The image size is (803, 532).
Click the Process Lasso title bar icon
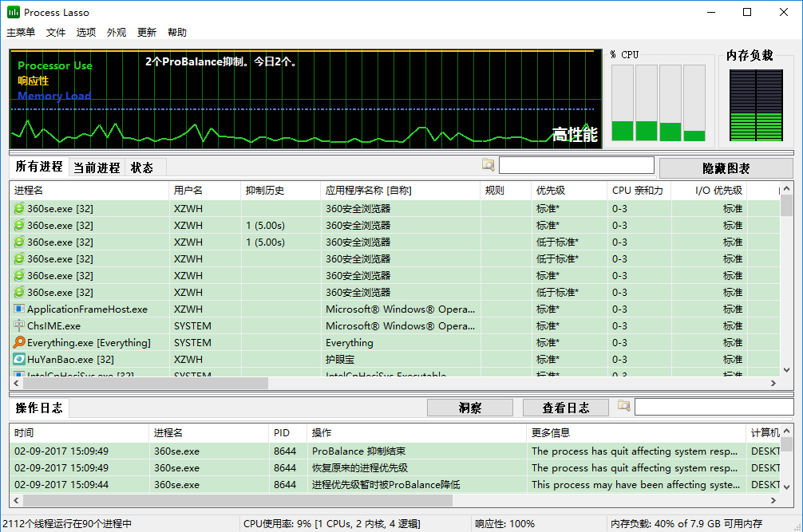tap(13, 12)
